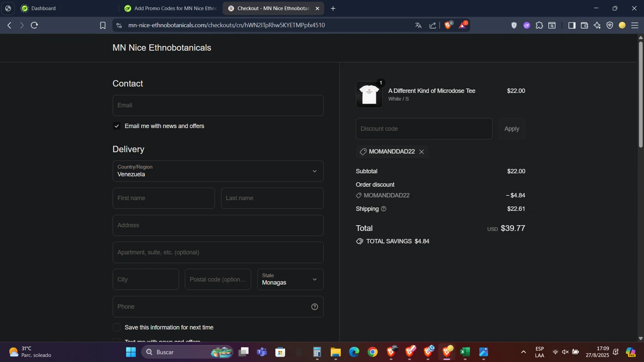The width and height of the screenshot is (644, 362).
Task: Open the grey shield extension icon
Action: point(514,25)
